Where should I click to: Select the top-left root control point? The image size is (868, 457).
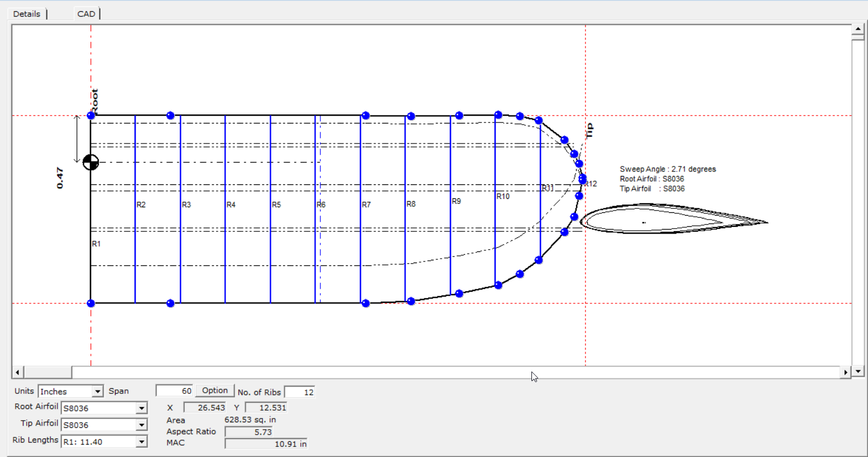tap(91, 116)
